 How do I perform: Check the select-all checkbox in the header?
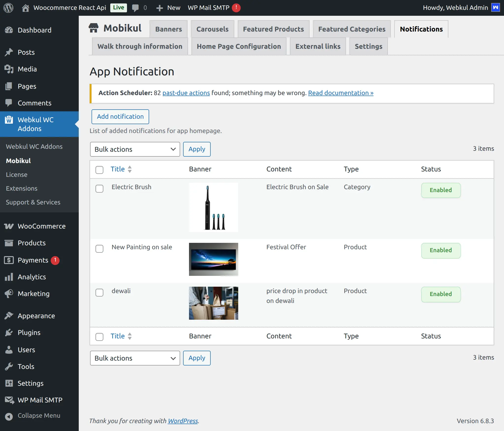(x=99, y=170)
